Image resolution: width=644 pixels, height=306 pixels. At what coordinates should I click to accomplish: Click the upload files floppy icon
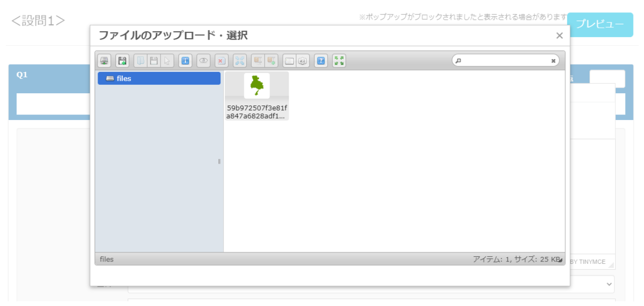click(122, 61)
